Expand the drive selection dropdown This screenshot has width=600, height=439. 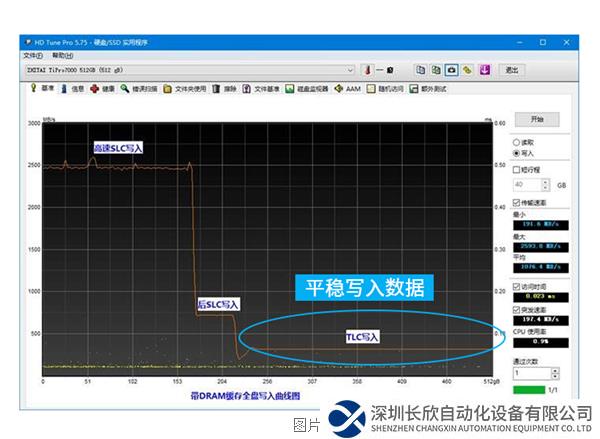point(350,71)
